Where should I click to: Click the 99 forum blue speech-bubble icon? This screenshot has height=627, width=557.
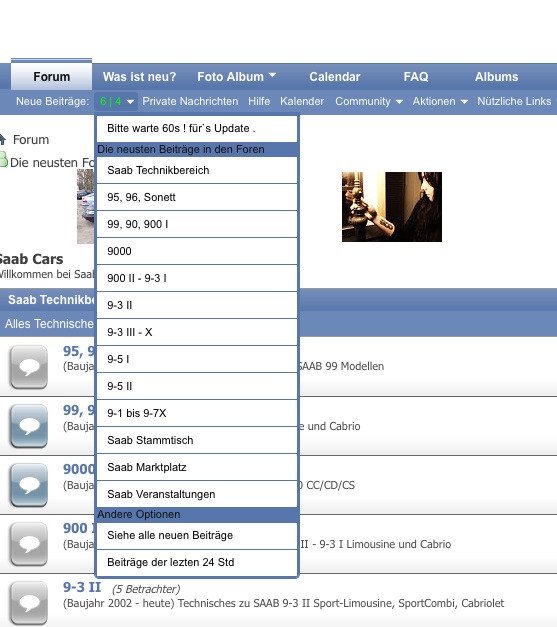[x=29, y=426]
